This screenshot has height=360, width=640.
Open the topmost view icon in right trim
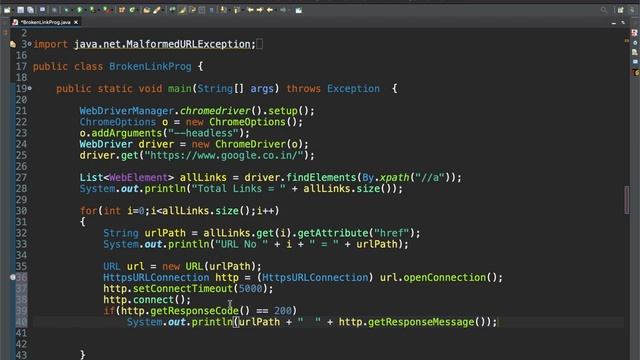pos(635,33)
